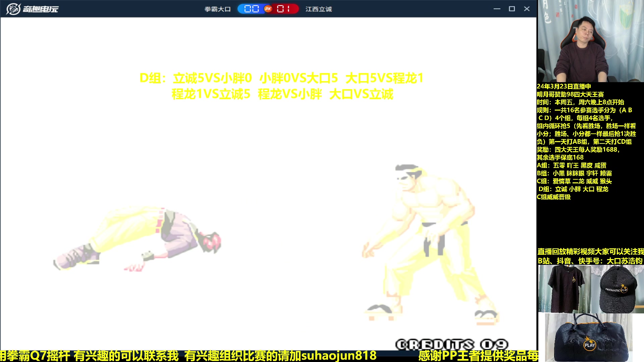This screenshot has height=362, width=644.
Task: Click text '程龙1VS立诚5'
Action: [211, 94]
